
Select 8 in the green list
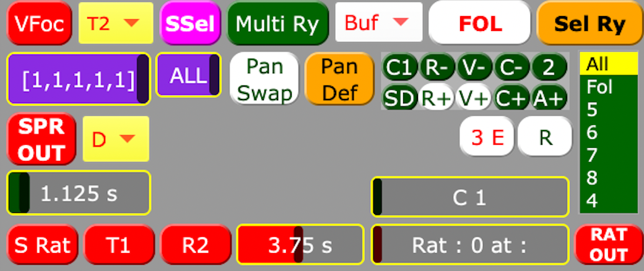tap(608, 178)
